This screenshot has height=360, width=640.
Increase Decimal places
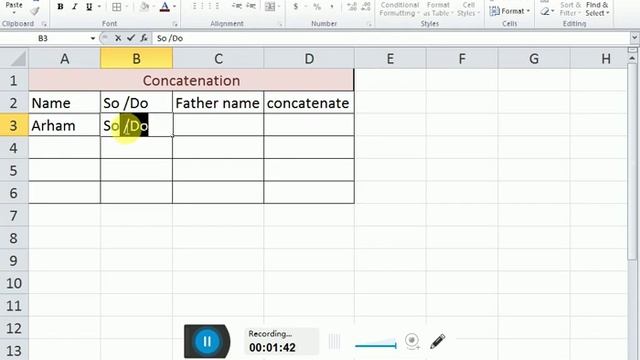click(x=351, y=7)
